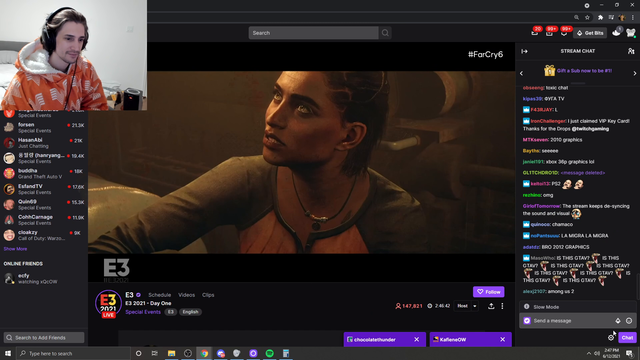Open EsfandTV channel in sidebar
The height and width of the screenshot is (360, 640).
tap(44, 189)
